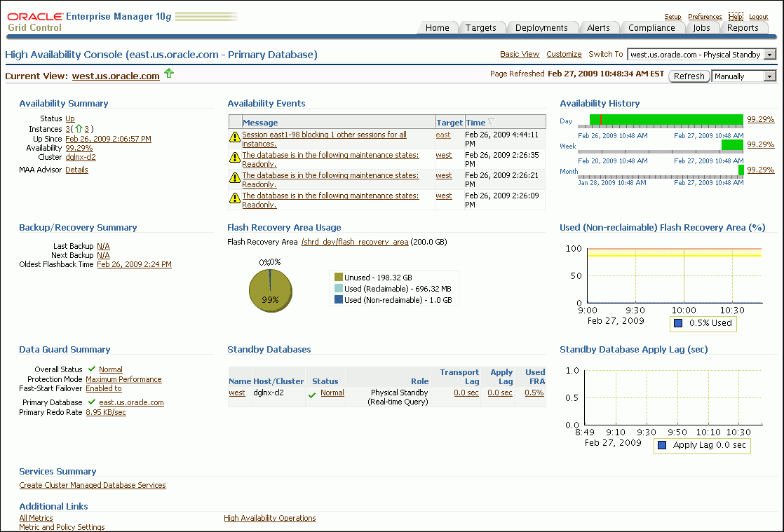Click the Enabled to fast-start failover link
The image size is (784, 532).
tap(104, 388)
